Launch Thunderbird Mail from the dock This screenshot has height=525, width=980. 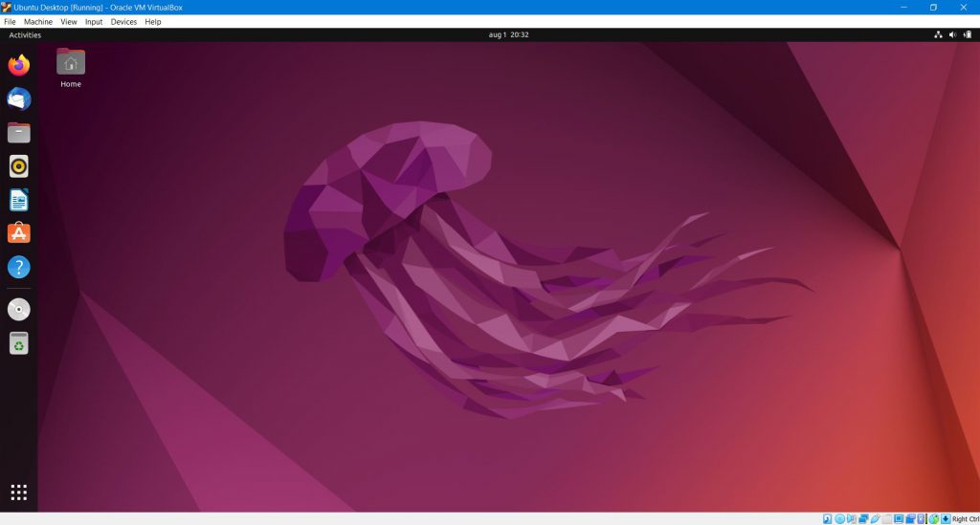19,98
